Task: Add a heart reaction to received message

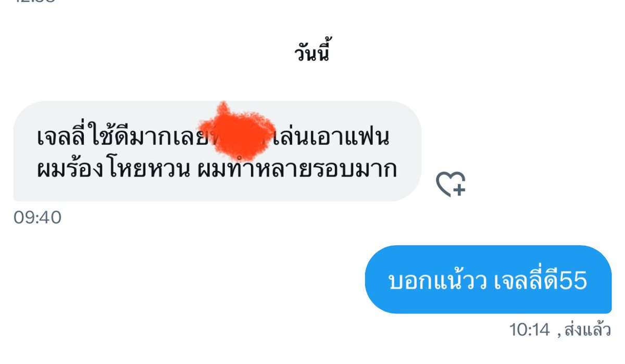Action: [x=451, y=184]
